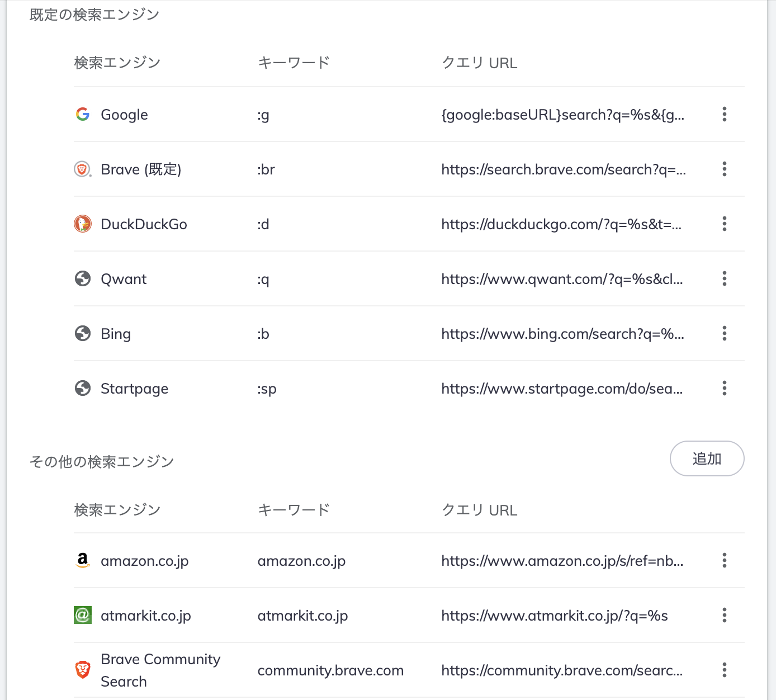The image size is (776, 700).
Task: Select the amazon.co.jp engine name
Action: (x=145, y=561)
